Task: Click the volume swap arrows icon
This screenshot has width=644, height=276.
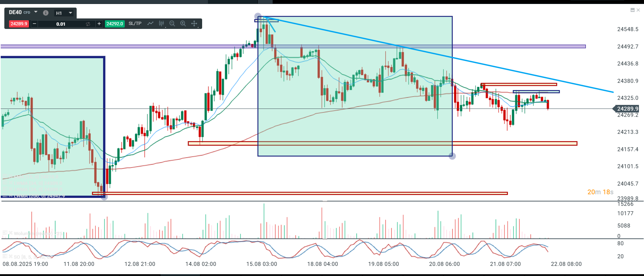Action: tap(88, 24)
